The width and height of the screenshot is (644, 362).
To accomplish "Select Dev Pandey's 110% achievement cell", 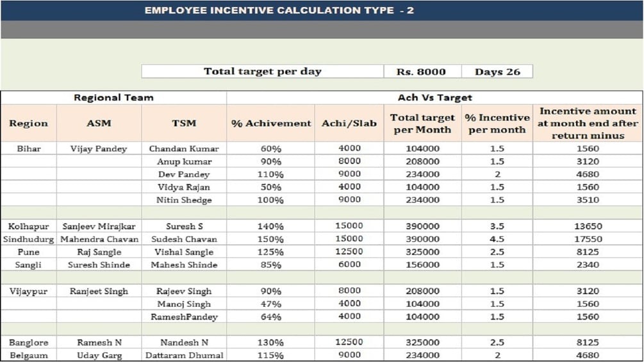I will click(x=270, y=174).
